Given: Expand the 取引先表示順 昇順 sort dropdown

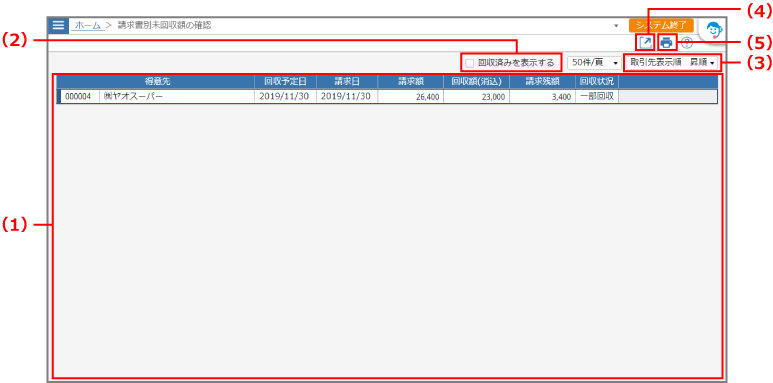Looking at the screenshot, I should 672,63.
